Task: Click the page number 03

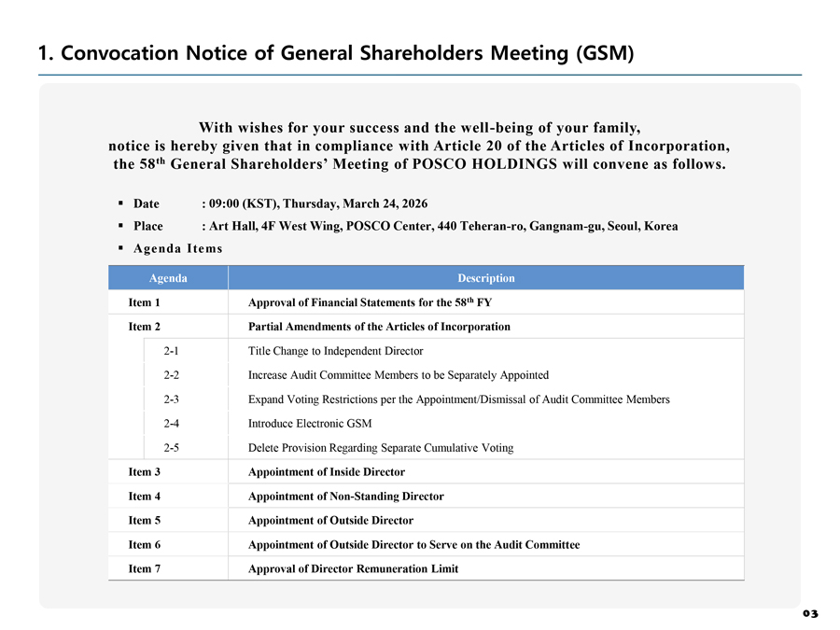Action: tap(809, 613)
